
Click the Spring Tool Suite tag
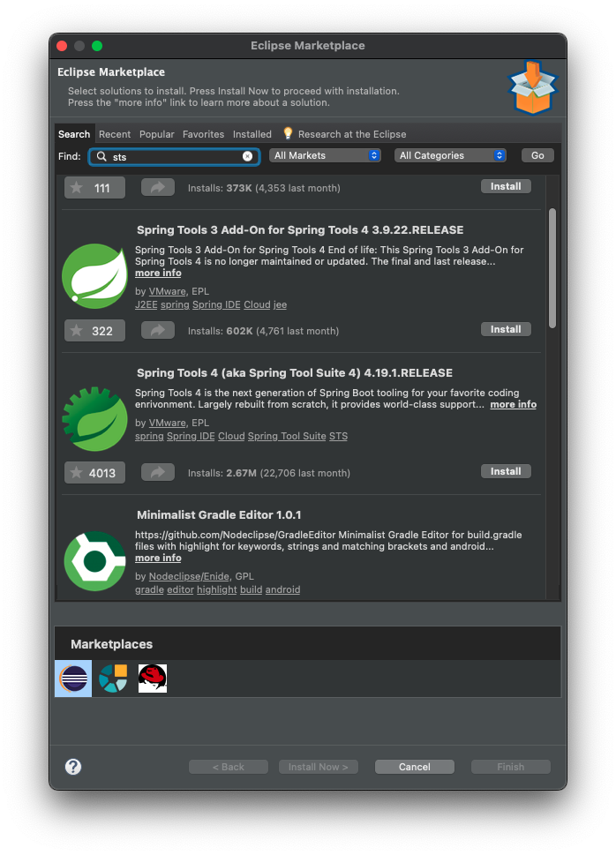click(x=287, y=436)
